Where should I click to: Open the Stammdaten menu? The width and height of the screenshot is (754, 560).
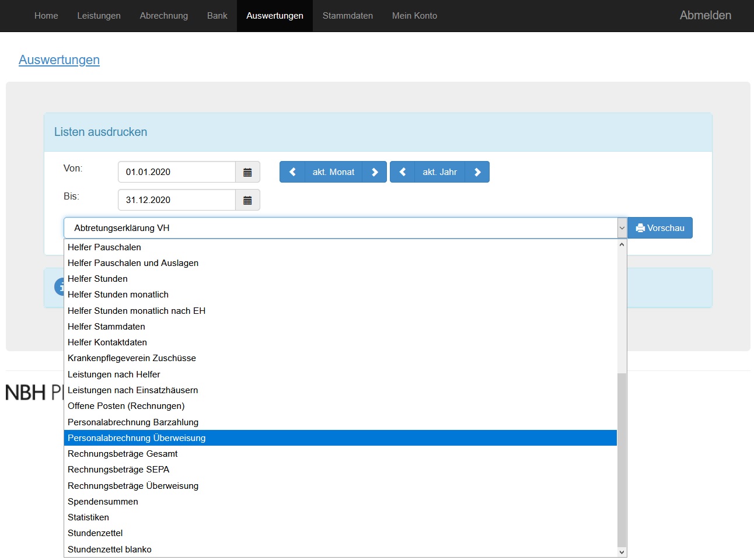(x=348, y=16)
